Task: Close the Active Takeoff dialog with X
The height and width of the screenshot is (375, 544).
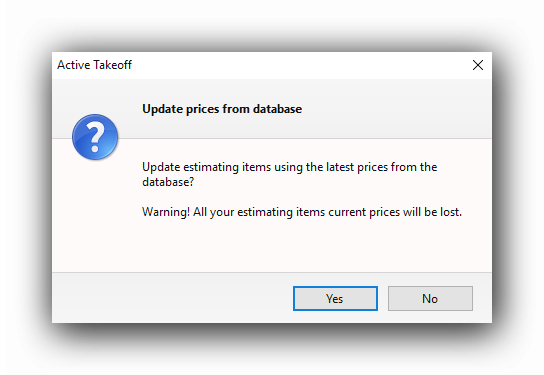Action: pos(478,65)
